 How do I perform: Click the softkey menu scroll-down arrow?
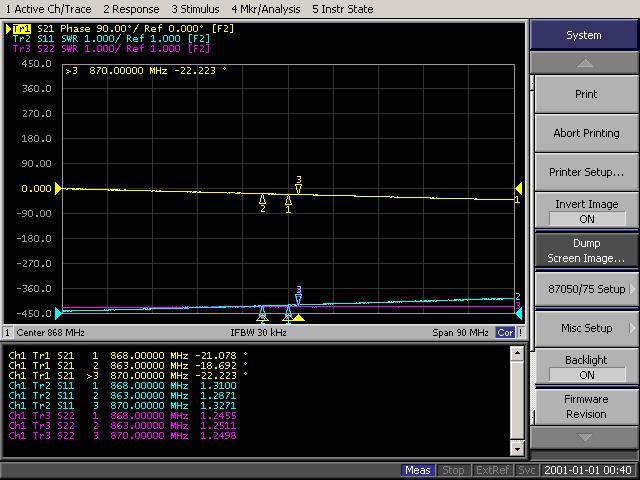[585, 437]
